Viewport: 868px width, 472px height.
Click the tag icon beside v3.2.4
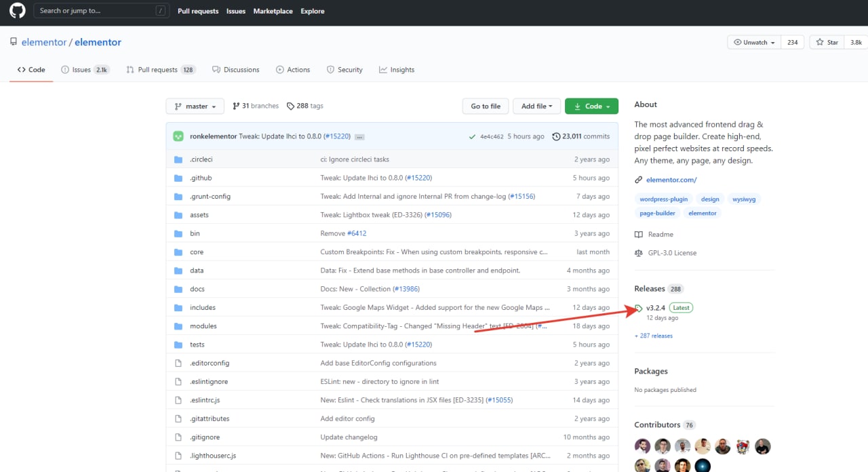(x=639, y=309)
